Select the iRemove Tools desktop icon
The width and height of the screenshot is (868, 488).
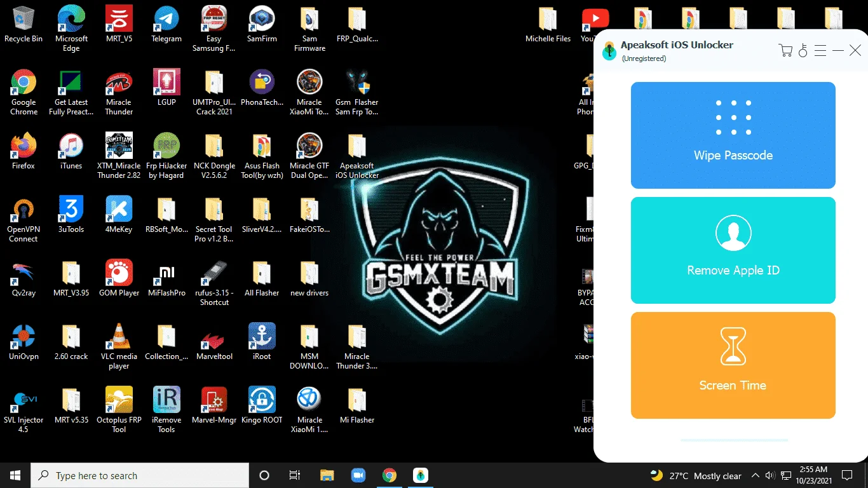click(166, 410)
